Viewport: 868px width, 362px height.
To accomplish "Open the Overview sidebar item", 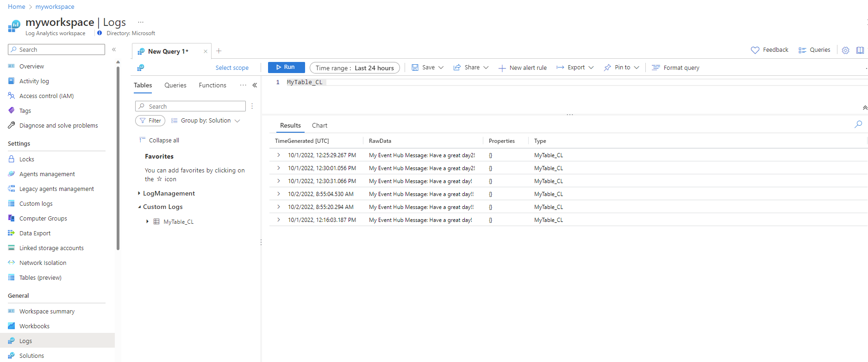I will click(31, 66).
